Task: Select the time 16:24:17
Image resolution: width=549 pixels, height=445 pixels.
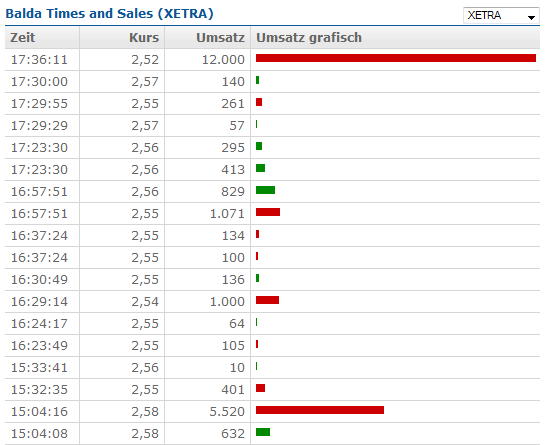Action: pos(39,324)
